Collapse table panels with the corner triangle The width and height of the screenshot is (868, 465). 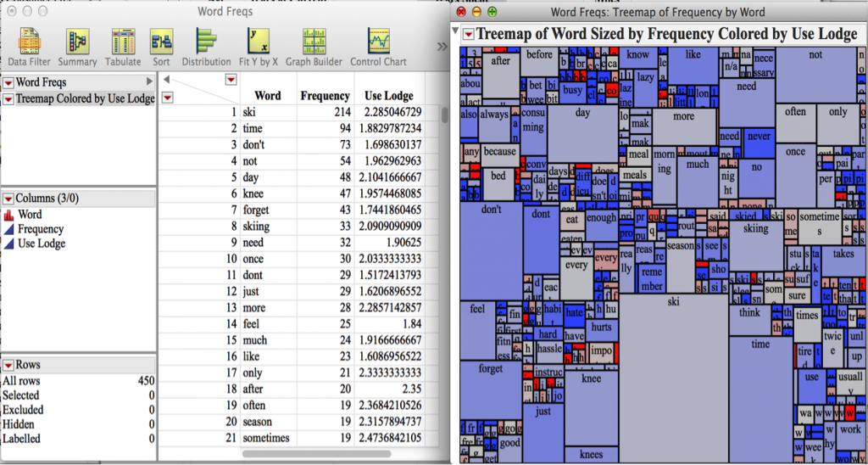166,80
